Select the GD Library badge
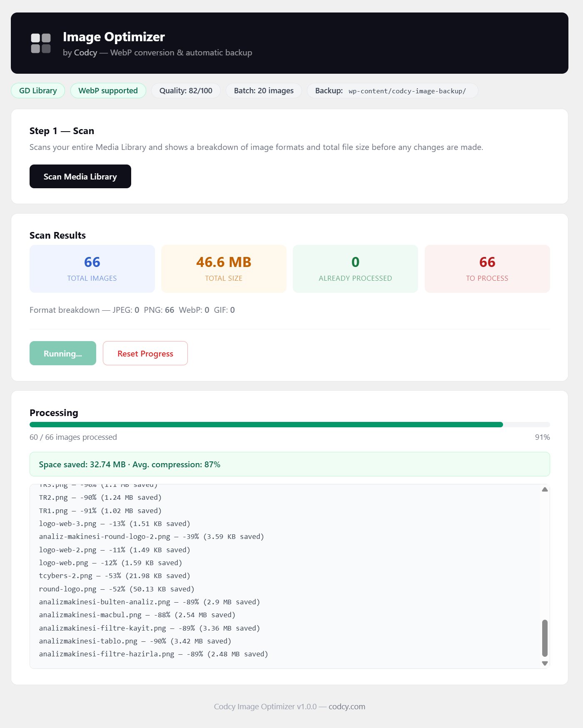 click(38, 91)
